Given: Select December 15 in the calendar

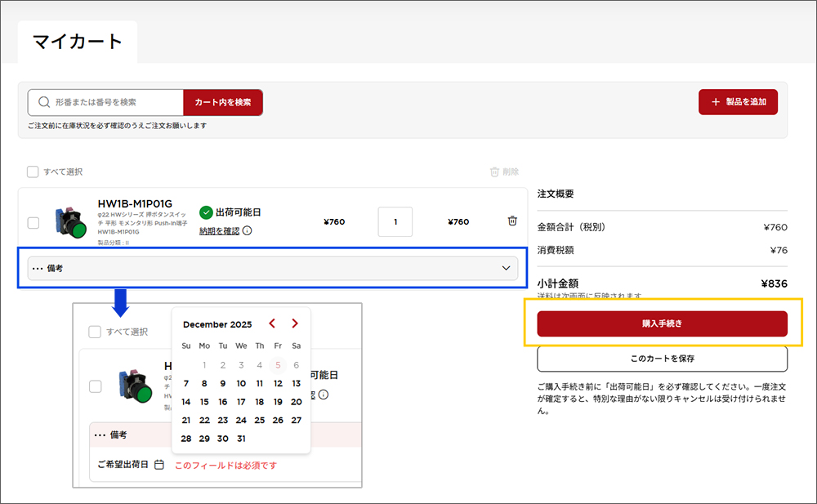Looking at the screenshot, I should point(204,402).
